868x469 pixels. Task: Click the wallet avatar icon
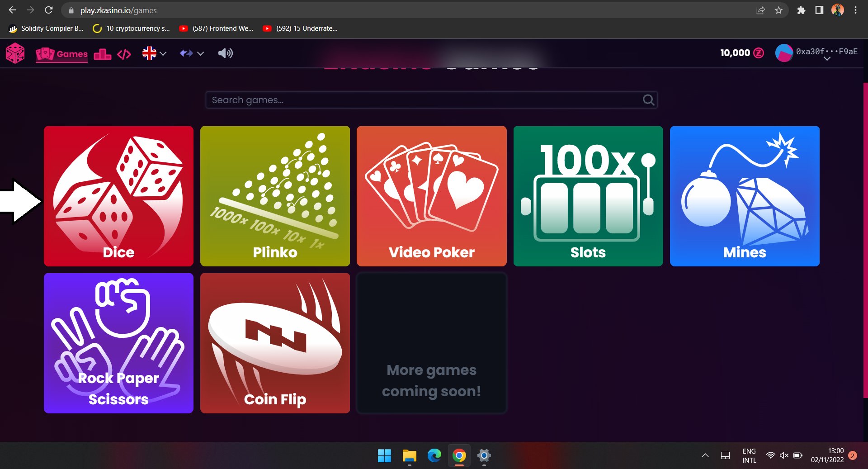click(x=784, y=53)
